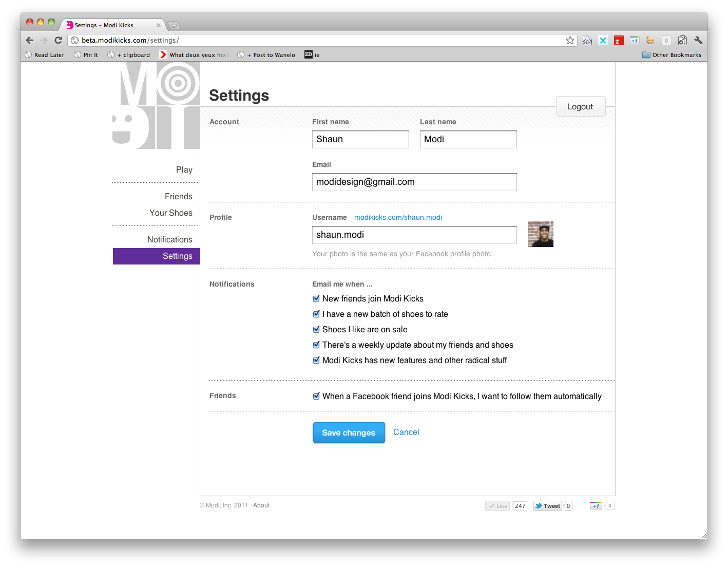Click the + clipboard bookmark
Viewport: 728px width, 567px height.
[129, 55]
